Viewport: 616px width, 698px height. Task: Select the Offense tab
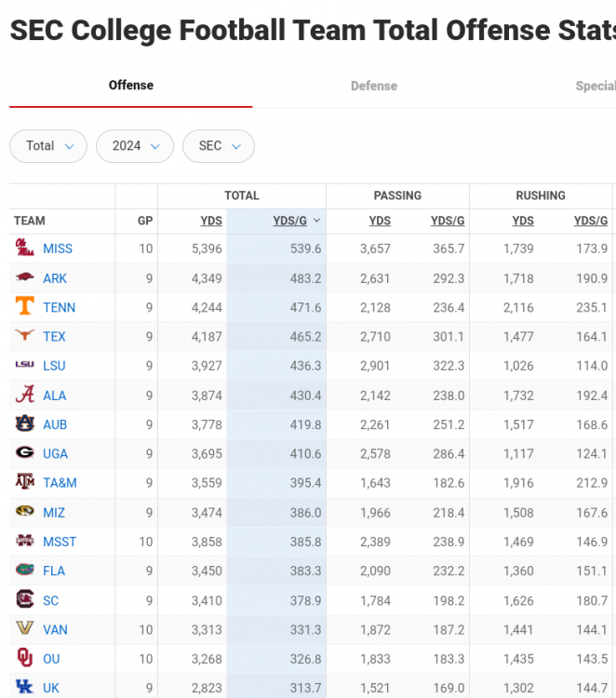[131, 86]
